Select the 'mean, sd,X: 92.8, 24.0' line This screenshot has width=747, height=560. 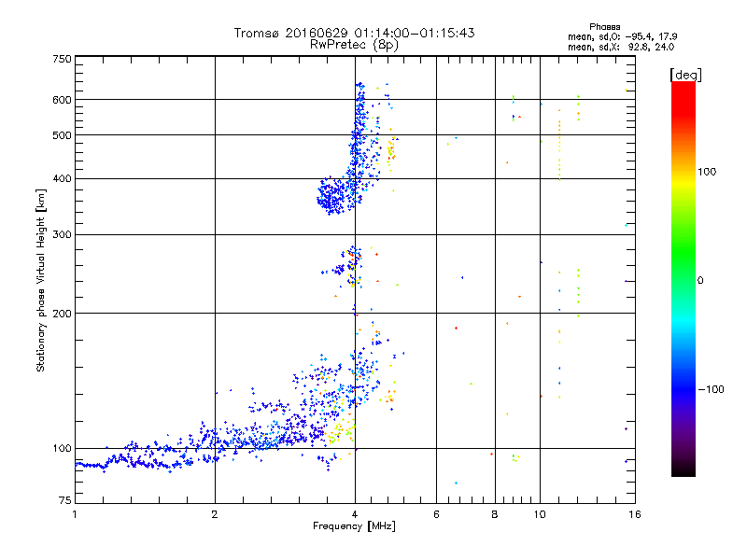coord(621,48)
